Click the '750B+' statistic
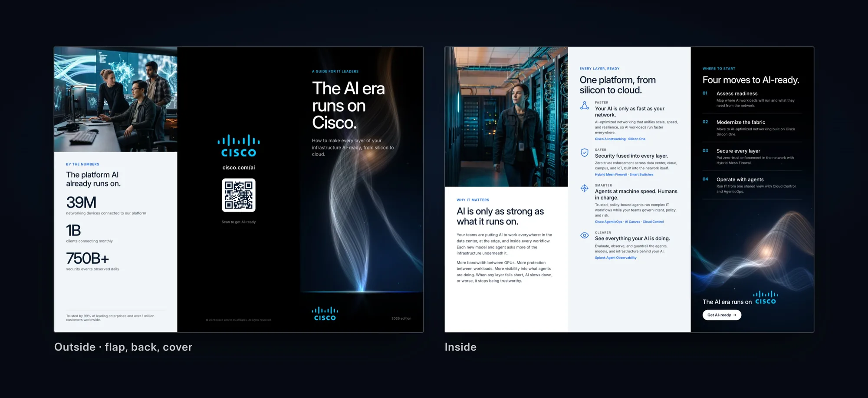868x398 pixels. (x=87, y=259)
